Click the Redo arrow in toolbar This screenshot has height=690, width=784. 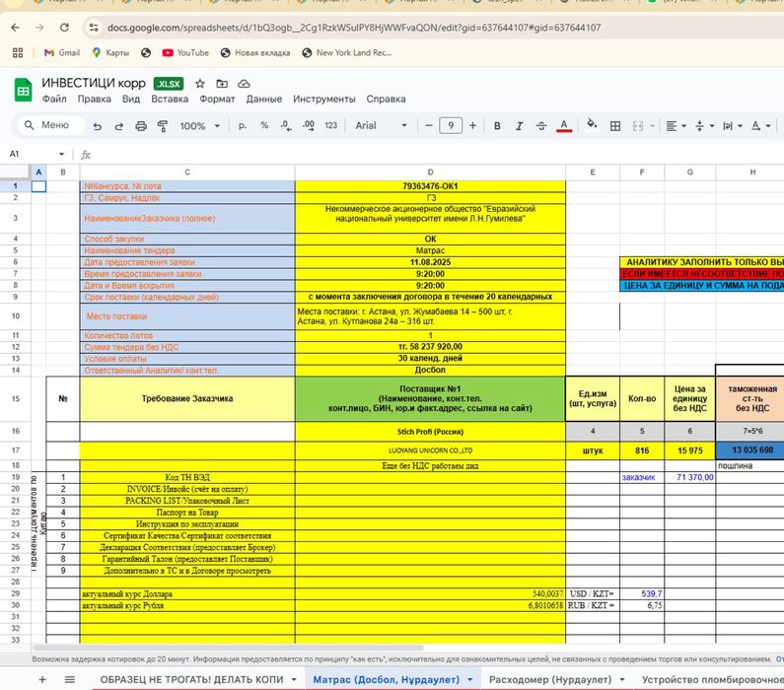pyautogui.click(x=118, y=126)
